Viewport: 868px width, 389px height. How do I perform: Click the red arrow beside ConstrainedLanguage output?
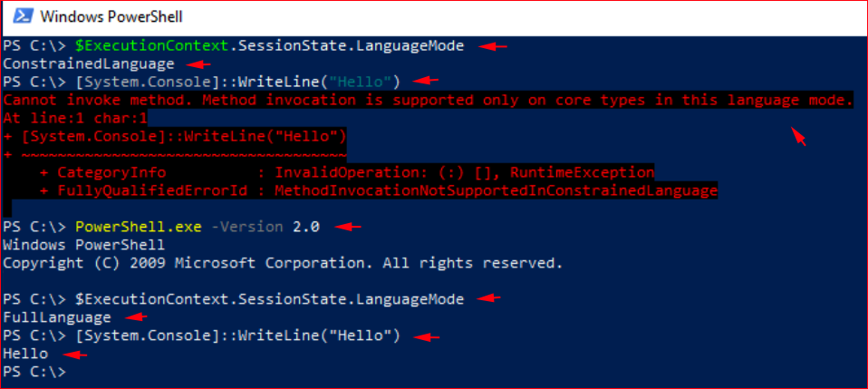pos(198,64)
